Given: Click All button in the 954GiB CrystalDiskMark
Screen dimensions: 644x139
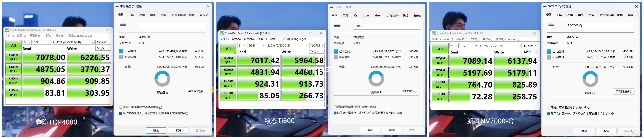Looking at the screenshot, I should (x=14, y=46).
